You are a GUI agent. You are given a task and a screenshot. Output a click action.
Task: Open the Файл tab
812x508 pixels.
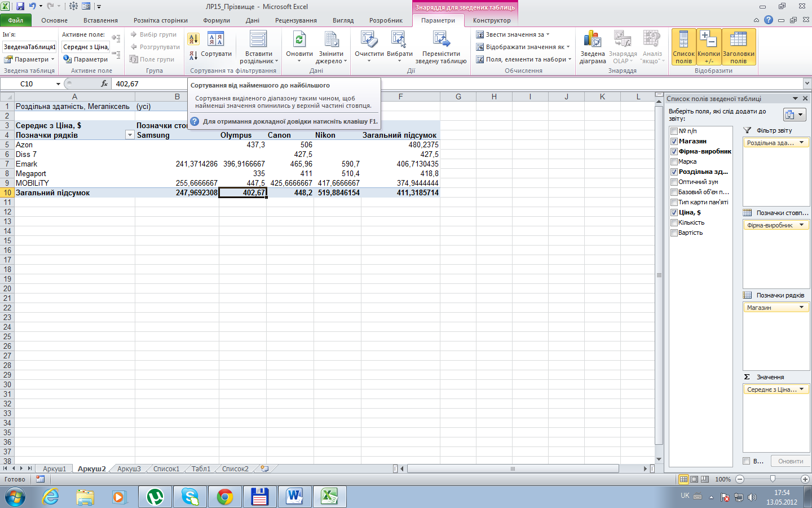coord(16,20)
